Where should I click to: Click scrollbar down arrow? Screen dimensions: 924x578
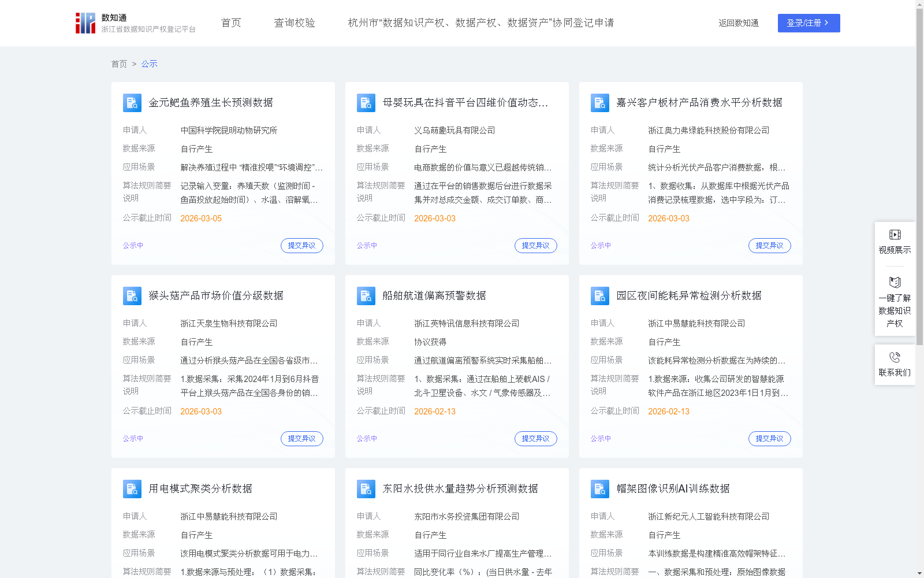click(919, 574)
